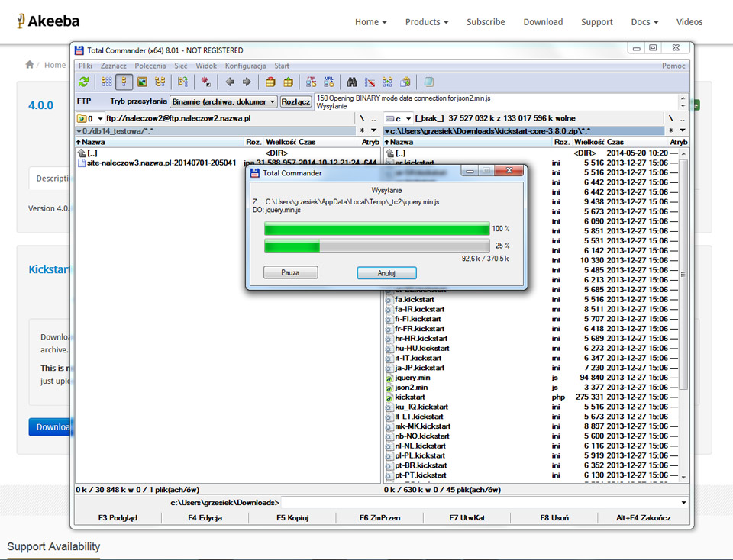Select the full details view toolbar icon
733x560 pixels.
(x=124, y=82)
